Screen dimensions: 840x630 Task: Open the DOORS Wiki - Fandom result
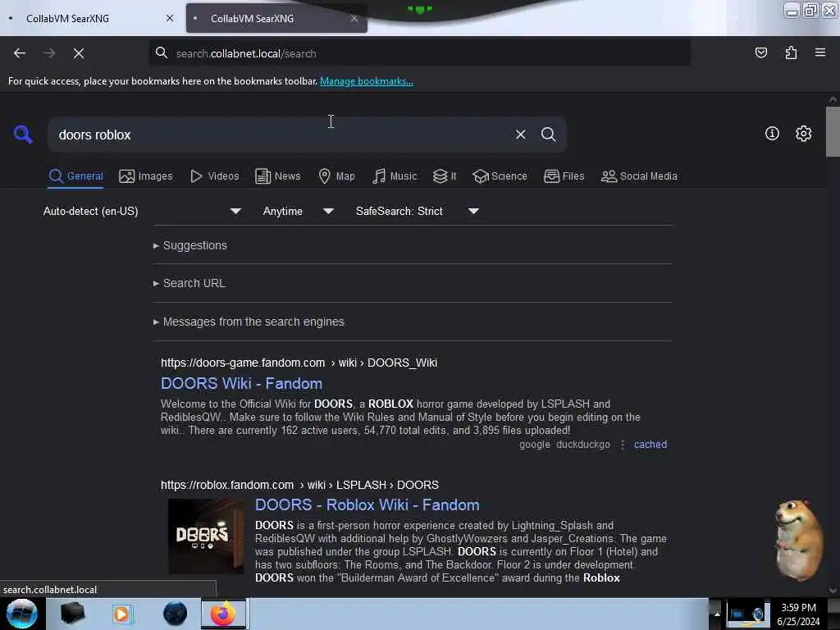point(242,384)
